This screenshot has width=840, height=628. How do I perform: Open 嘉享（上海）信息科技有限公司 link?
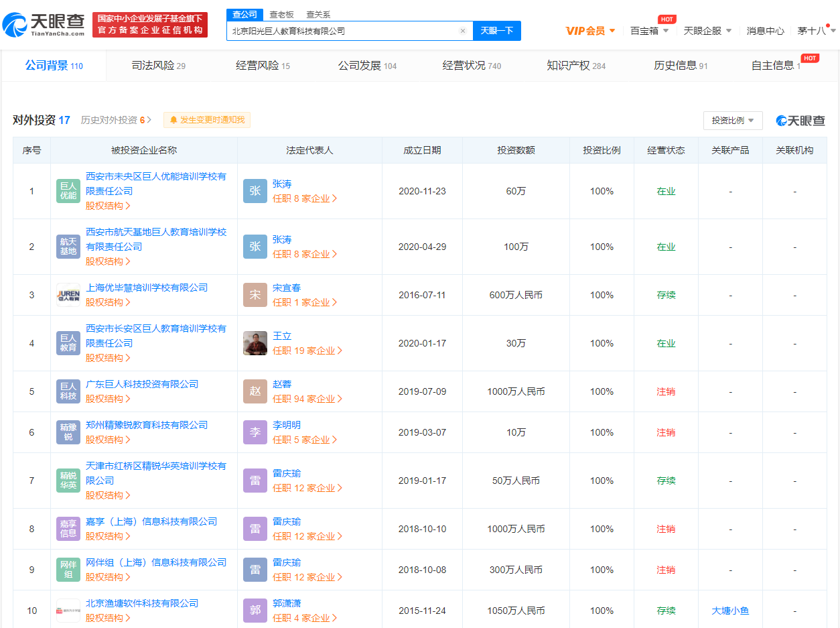click(x=151, y=521)
